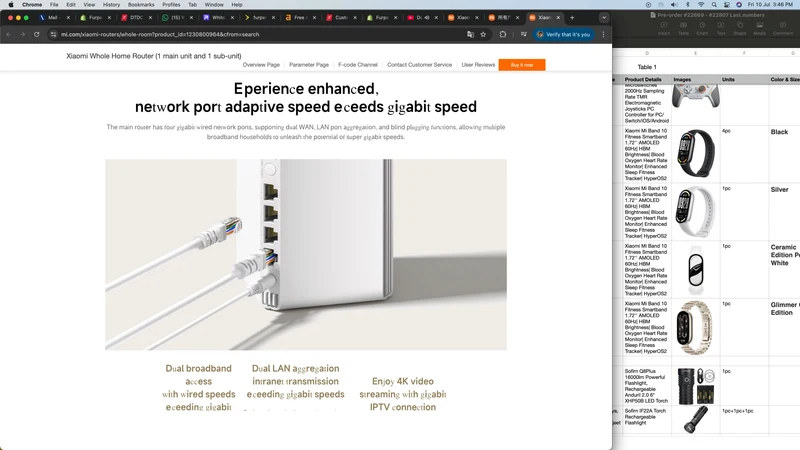Open Spotlight search in menu bar
The width and height of the screenshot is (800, 450).
(714, 5)
